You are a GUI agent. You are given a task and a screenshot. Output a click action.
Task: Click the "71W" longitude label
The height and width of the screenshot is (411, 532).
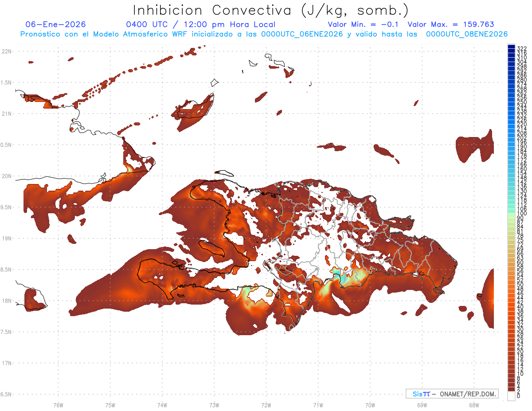318,405
